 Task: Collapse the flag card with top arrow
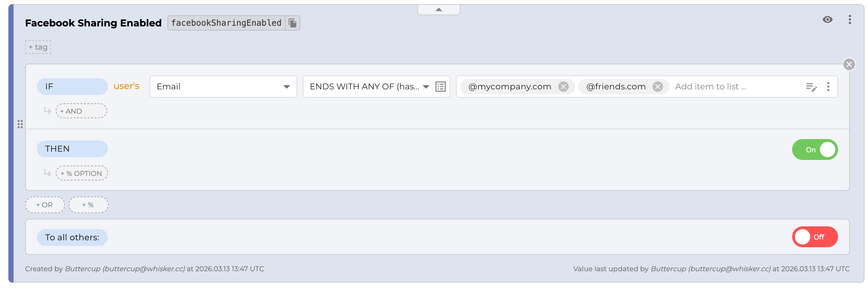pyautogui.click(x=439, y=10)
